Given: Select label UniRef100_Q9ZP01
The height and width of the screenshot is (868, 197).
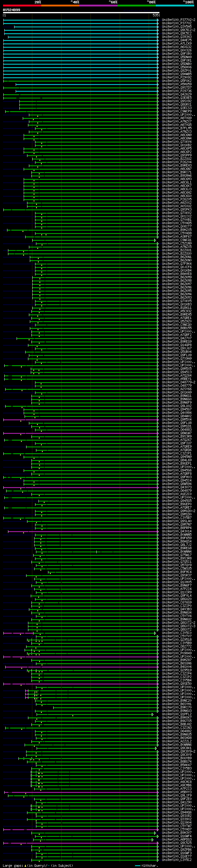Looking at the screenshot, I should [177, 71].
